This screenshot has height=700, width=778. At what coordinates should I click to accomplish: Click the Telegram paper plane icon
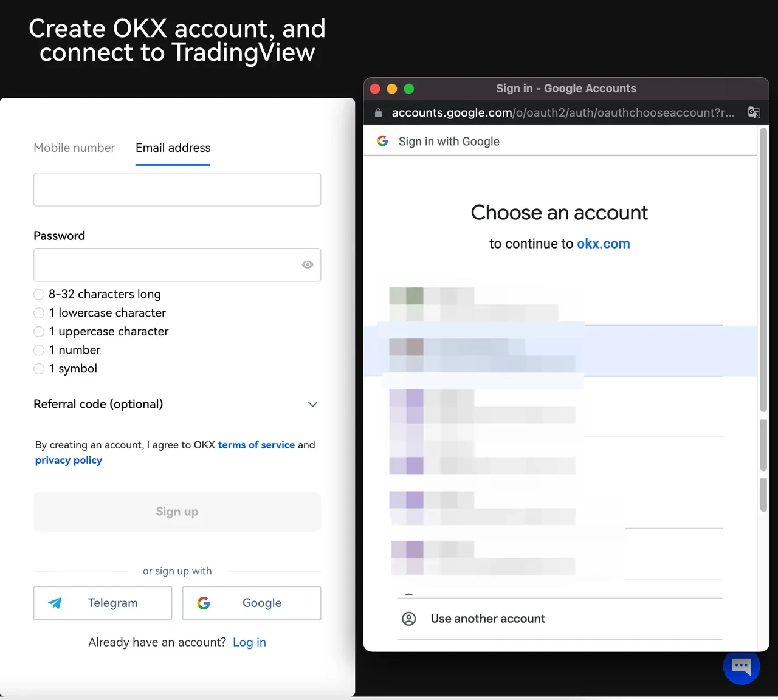click(x=55, y=603)
